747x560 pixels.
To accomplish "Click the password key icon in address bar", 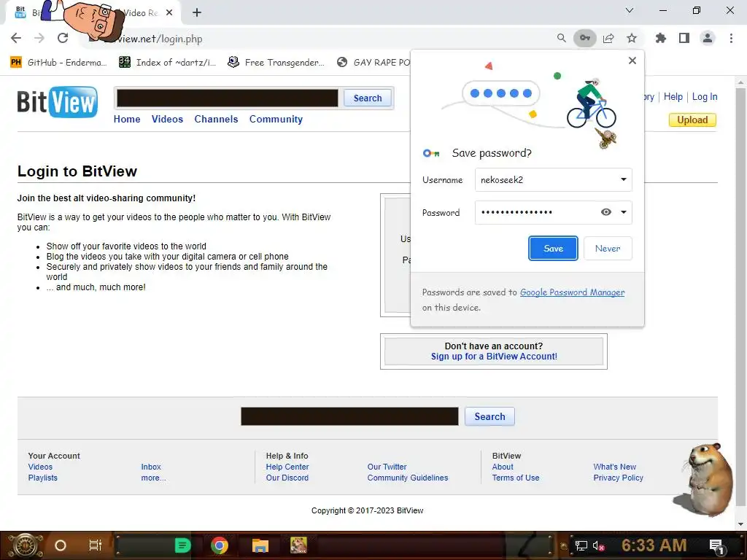I will pyautogui.click(x=584, y=38).
